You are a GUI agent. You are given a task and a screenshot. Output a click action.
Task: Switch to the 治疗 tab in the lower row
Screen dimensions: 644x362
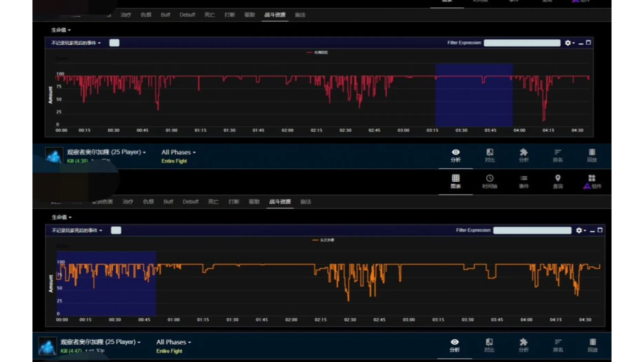tap(127, 202)
